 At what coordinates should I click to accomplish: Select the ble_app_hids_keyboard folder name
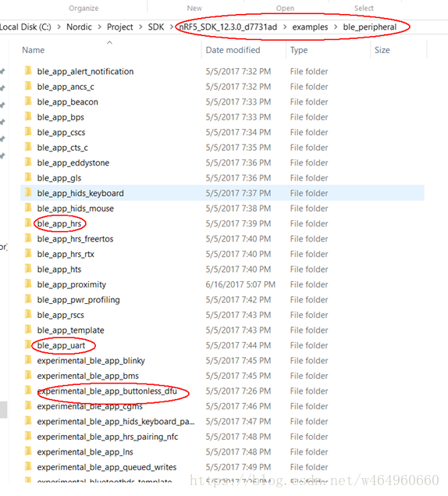(x=80, y=193)
